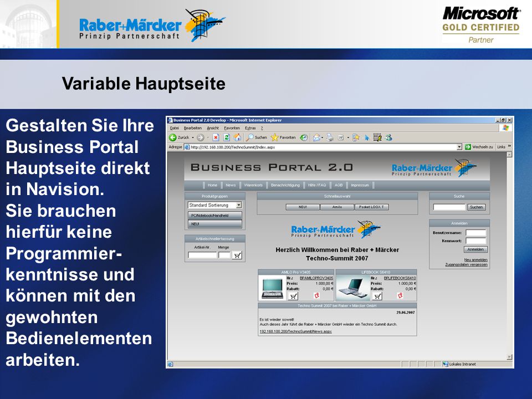Click the discuss icon next to Word dropdown

tap(356, 137)
